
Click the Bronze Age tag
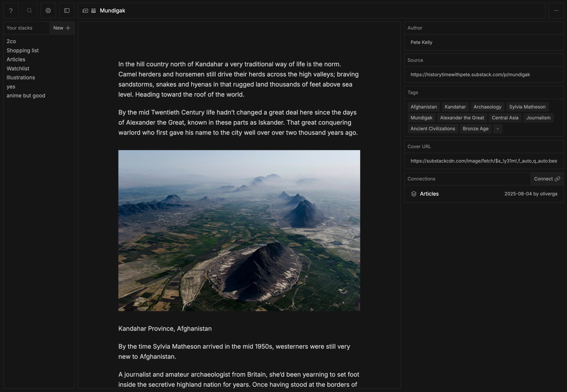click(475, 129)
